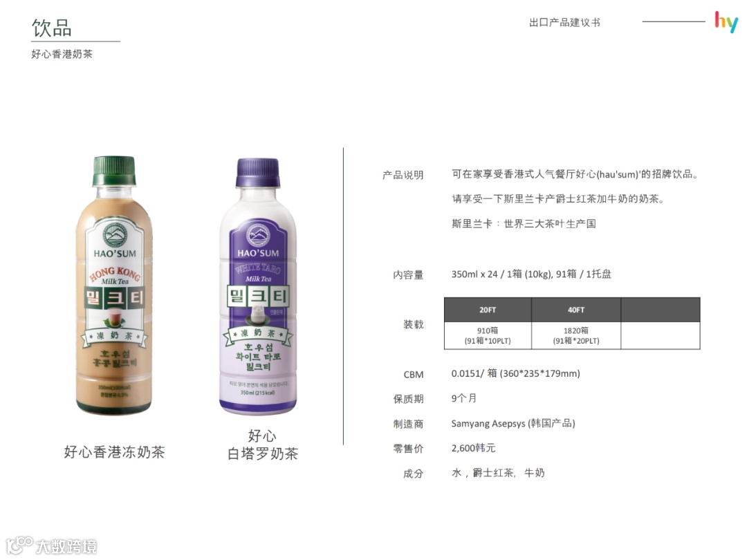Click the green cap of the left bottle
The height and width of the screenshot is (560, 747).
[x=114, y=171]
